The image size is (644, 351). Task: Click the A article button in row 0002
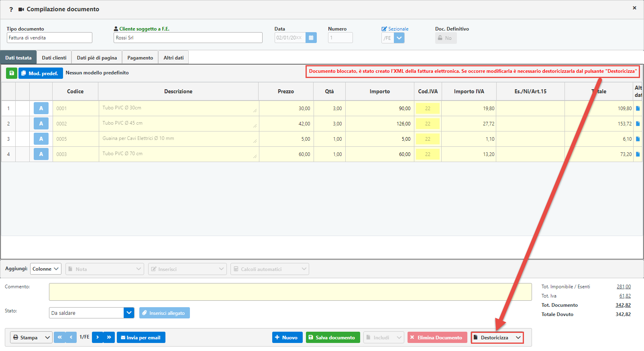41,123
